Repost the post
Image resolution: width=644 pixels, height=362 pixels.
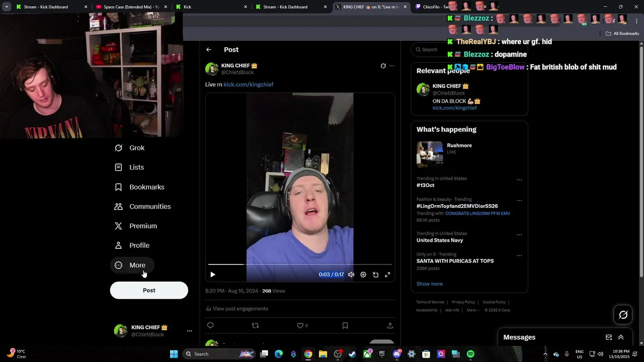click(x=255, y=325)
